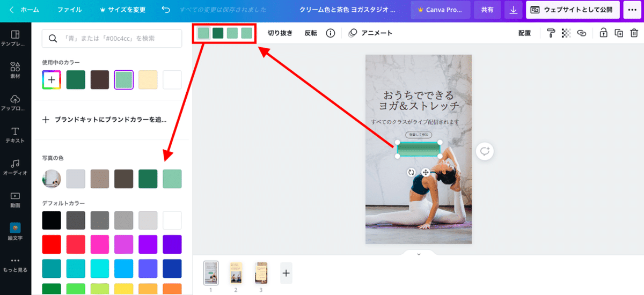The image size is (644, 295).
Task: Open the オーディオ audio sidebar tab
Action: (x=15, y=168)
